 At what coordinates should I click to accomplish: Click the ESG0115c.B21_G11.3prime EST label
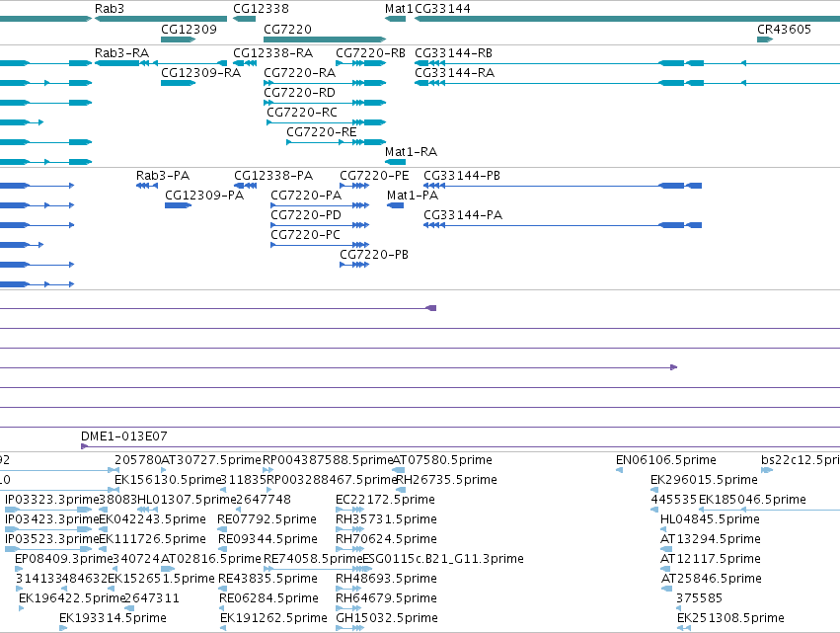coord(443,560)
